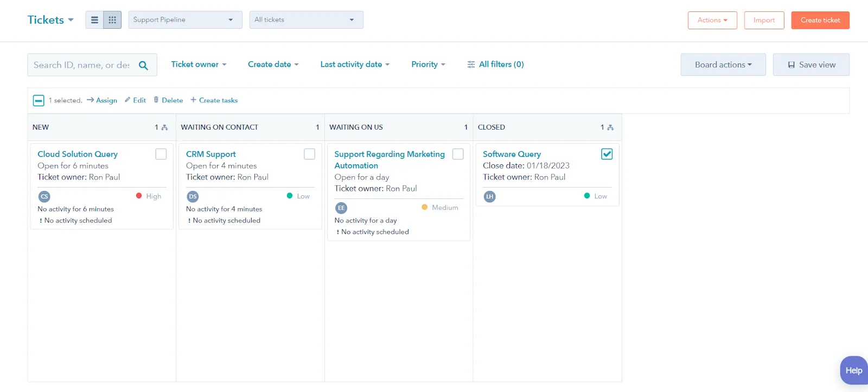Click the Save view button

(x=811, y=65)
